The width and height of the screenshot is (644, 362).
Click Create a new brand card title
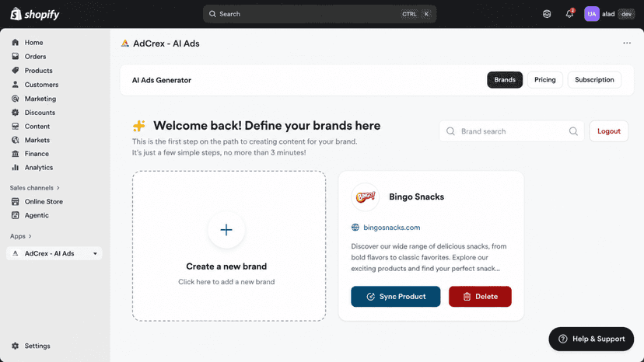[226, 266]
